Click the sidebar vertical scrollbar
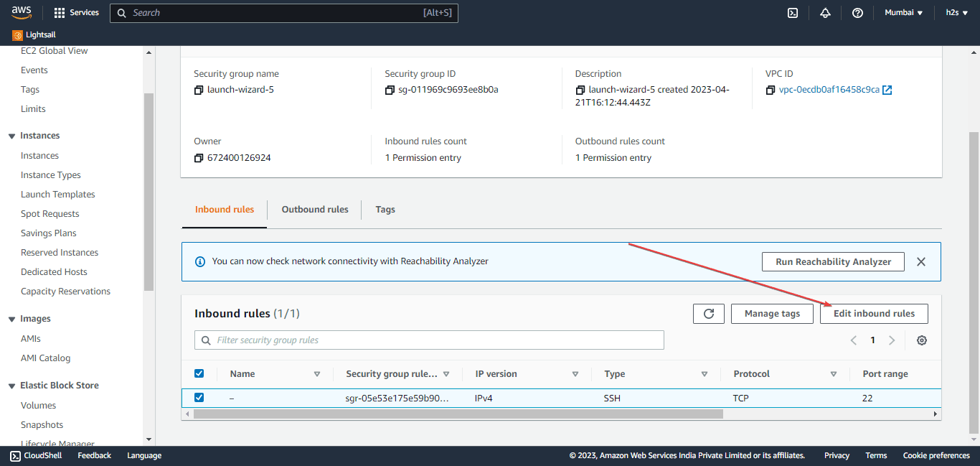Screen dimensions: 980x466 coord(149,192)
